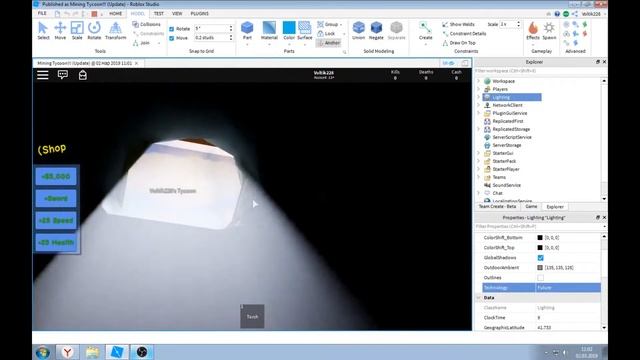Pick the Scale tool
The height and width of the screenshot is (360, 640).
pos(77,31)
